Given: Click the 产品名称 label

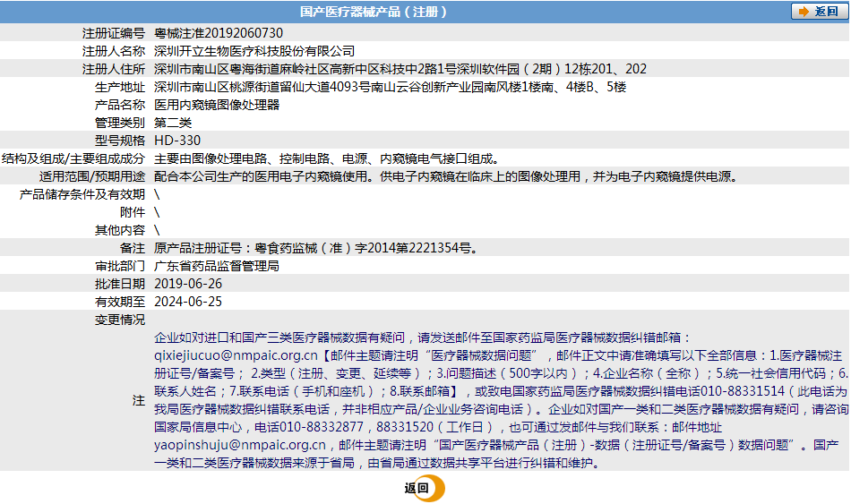Looking at the screenshot, I should pyautogui.click(x=120, y=105).
